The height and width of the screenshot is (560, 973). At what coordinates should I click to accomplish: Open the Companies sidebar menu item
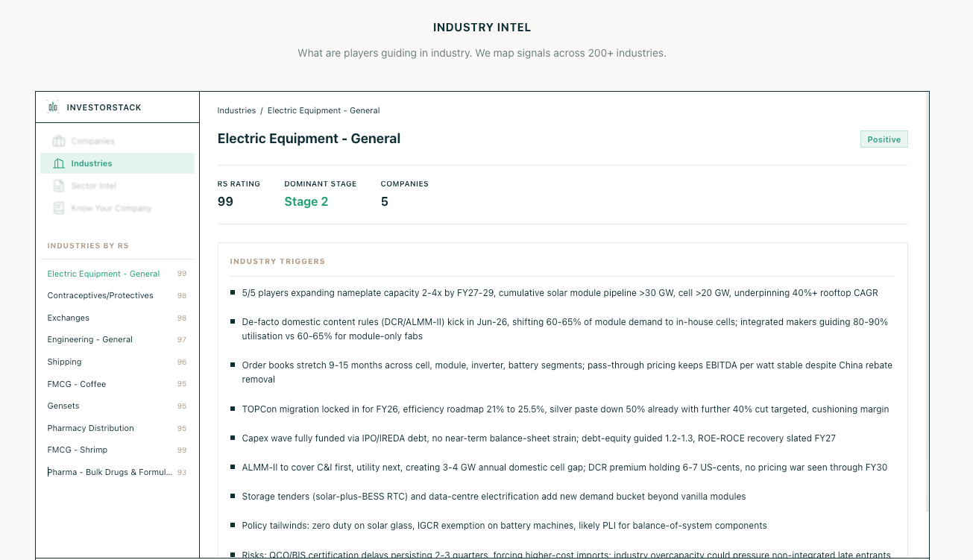click(118, 141)
